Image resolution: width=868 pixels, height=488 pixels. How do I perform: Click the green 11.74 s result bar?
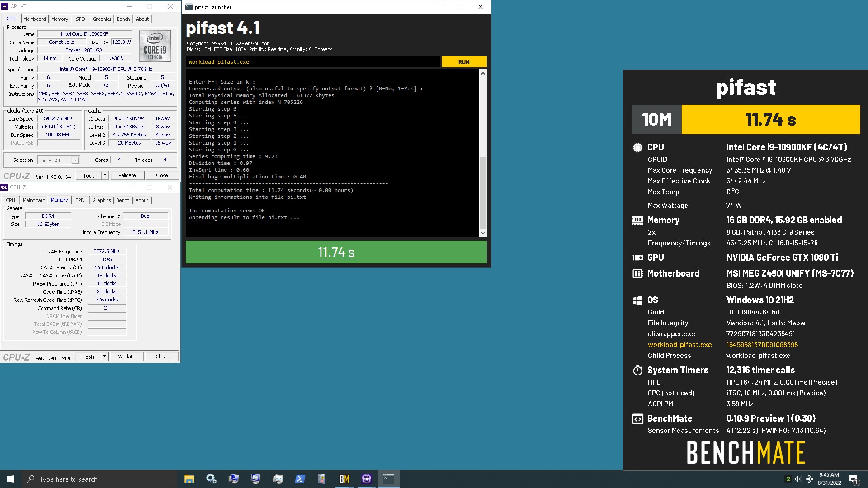pyautogui.click(x=336, y=252)
